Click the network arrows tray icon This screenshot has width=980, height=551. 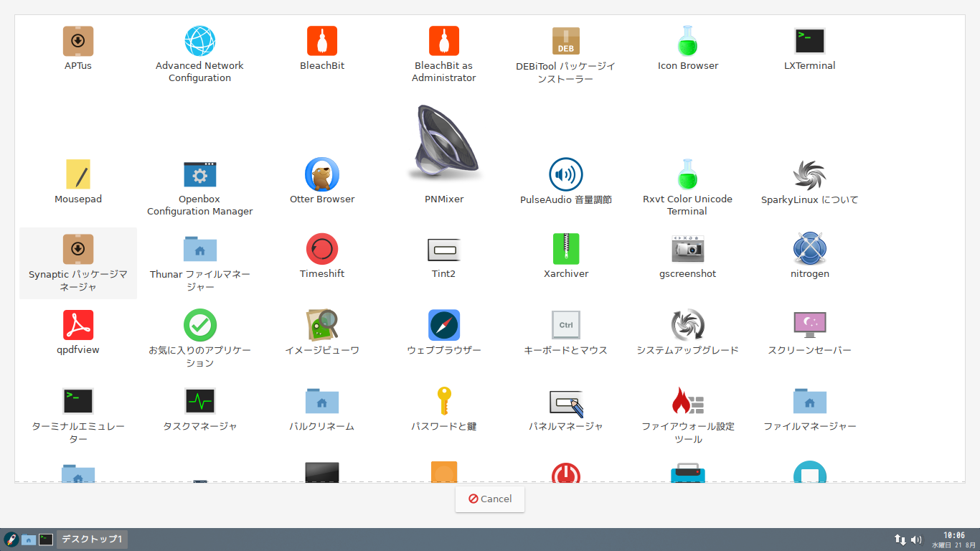(900, 540)
